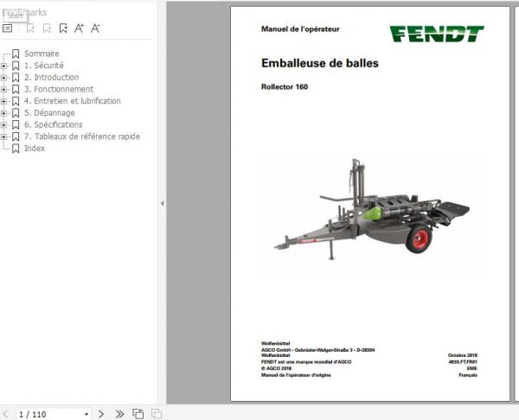Click the previous view icon
The width and height of the screenshot is (519, 420).
138,414
